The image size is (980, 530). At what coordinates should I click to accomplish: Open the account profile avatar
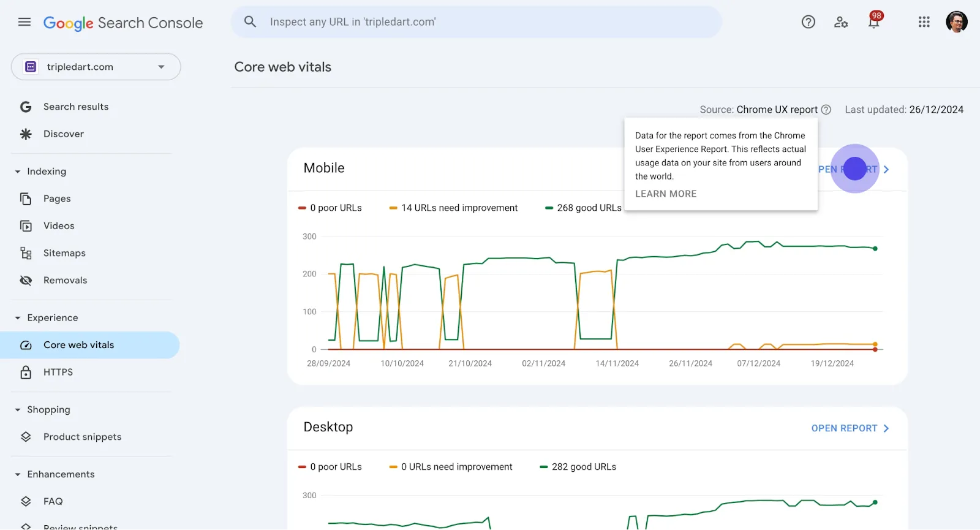957,22
